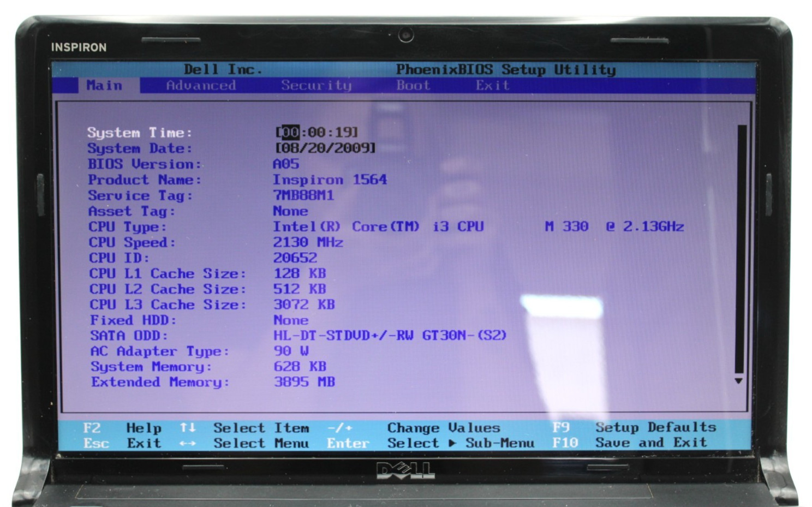The width and height of the screenshot is (812, 507).
Task: Click the up-down arrows Select Item hint
Action: pos(244,428)
